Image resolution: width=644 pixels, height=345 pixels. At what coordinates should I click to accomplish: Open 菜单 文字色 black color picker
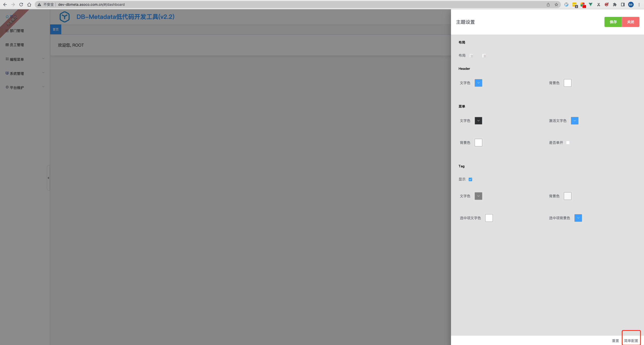478,121
